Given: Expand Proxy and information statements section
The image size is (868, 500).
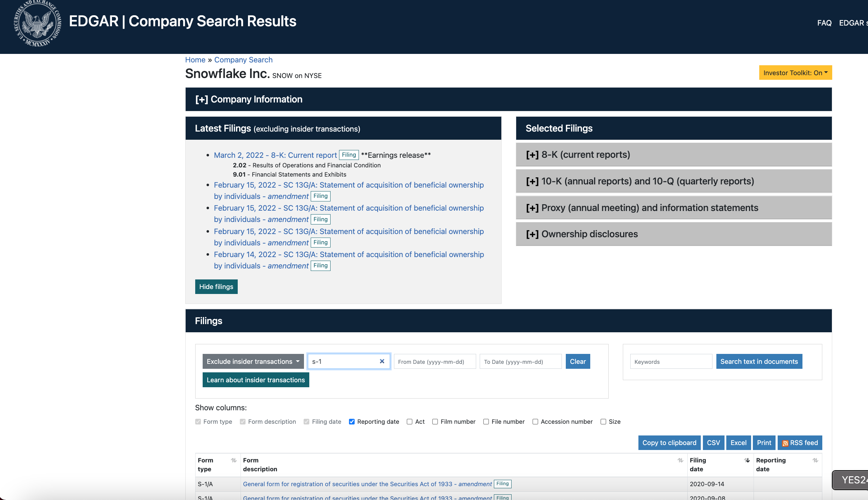Looking at the screenshot, I should pyautogui.click(x=674, y=208).
